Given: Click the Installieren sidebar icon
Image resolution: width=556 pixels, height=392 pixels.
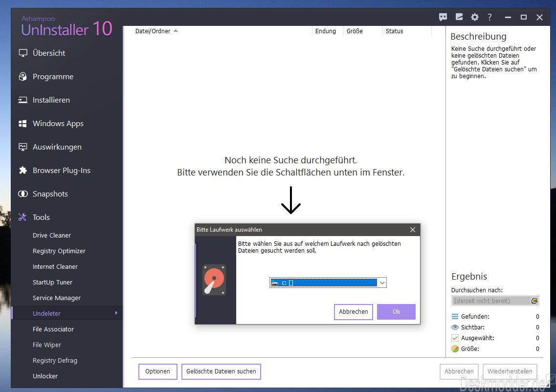Looking at the screenshot, I should 23,100.
